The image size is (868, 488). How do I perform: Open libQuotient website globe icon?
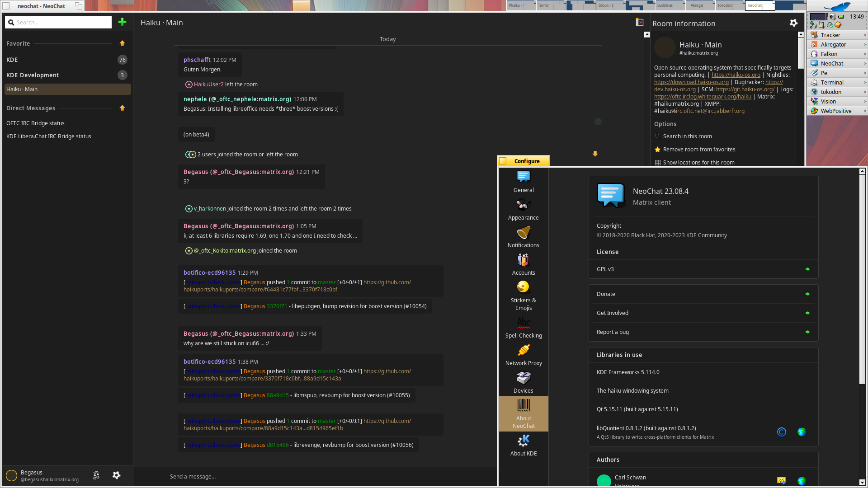(x=802, y=432)
